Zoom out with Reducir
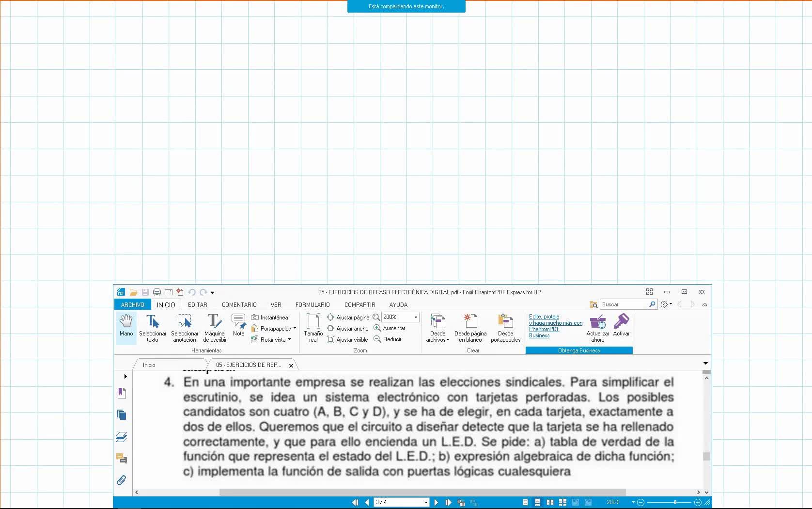Viewport: 812px width, 509px height. click(388, 339)
